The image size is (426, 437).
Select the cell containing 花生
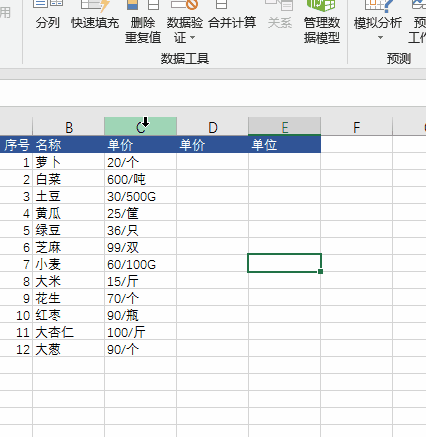click(69, 298)
